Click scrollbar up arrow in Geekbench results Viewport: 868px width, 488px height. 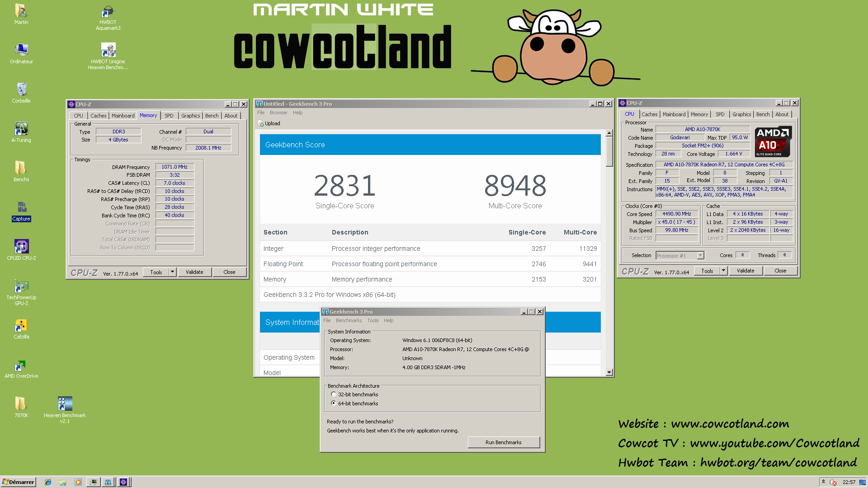(609, 133)
